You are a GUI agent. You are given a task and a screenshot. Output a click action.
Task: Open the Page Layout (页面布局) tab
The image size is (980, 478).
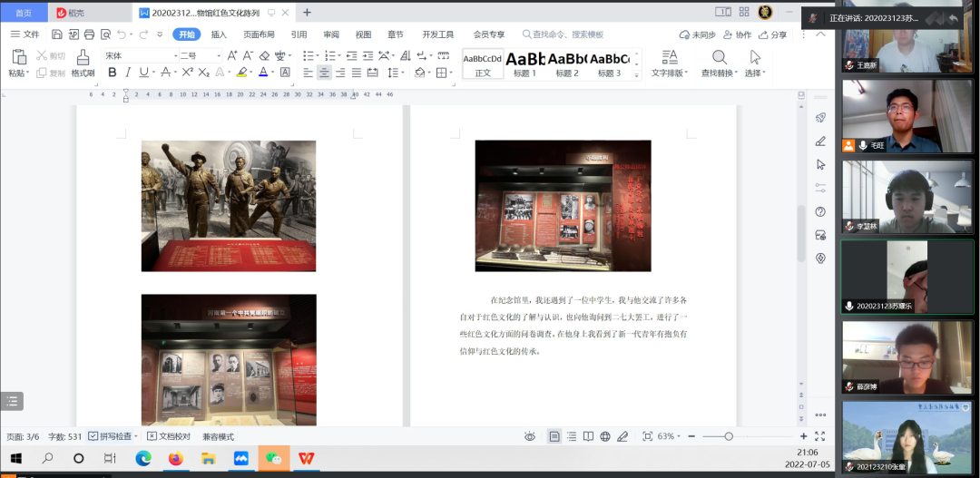pyautogui.click(x=259, y=34)
